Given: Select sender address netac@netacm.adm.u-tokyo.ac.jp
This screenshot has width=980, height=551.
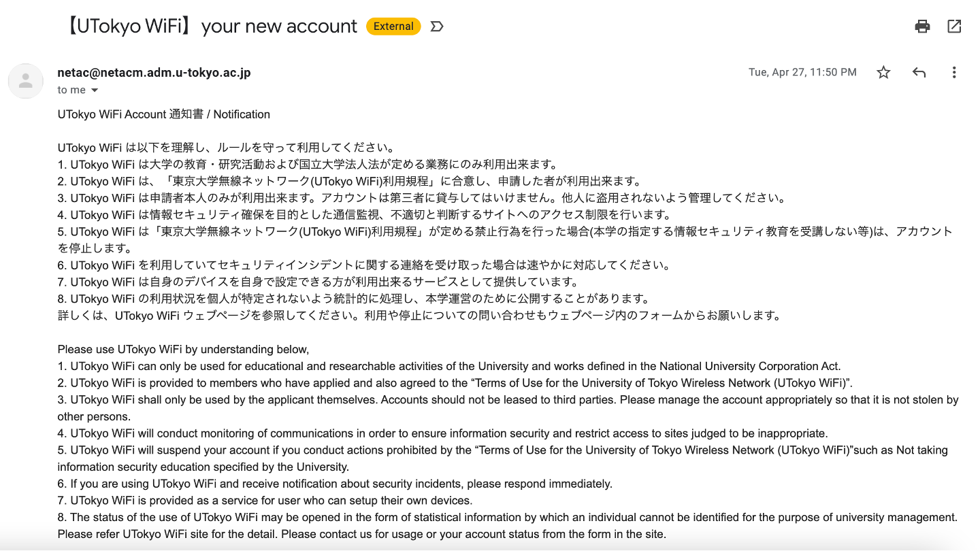Looking at the screenshot, I should (x=154, y=72).
